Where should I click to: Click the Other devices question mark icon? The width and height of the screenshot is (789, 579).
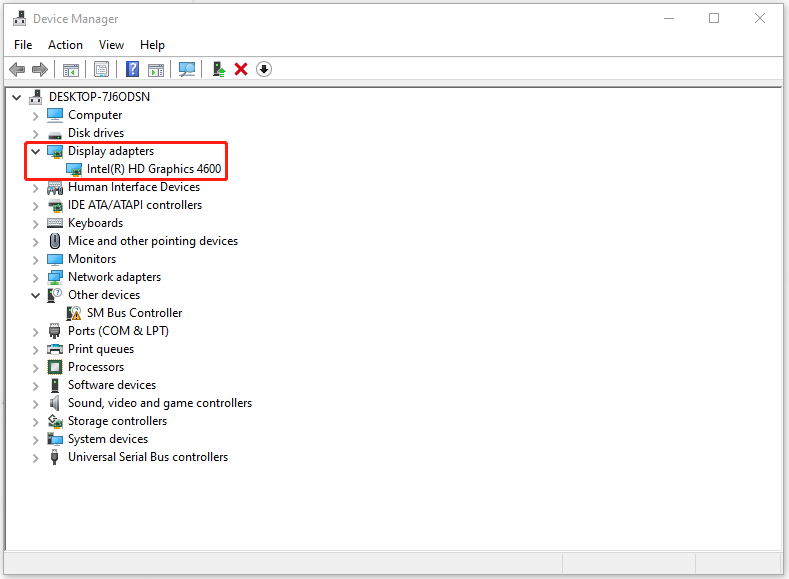click(x=54, y=295)
